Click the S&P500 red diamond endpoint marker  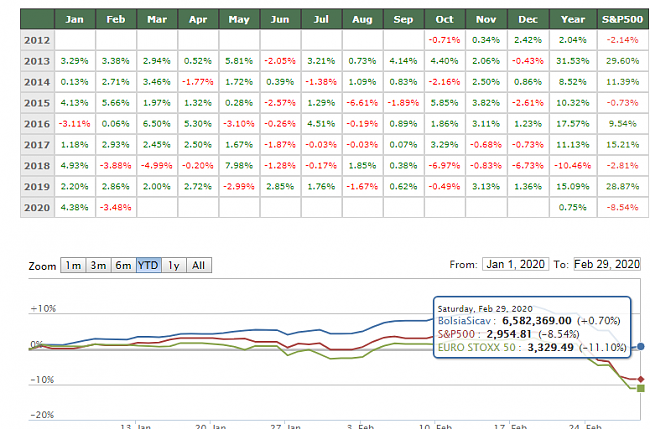click(641, 379)
